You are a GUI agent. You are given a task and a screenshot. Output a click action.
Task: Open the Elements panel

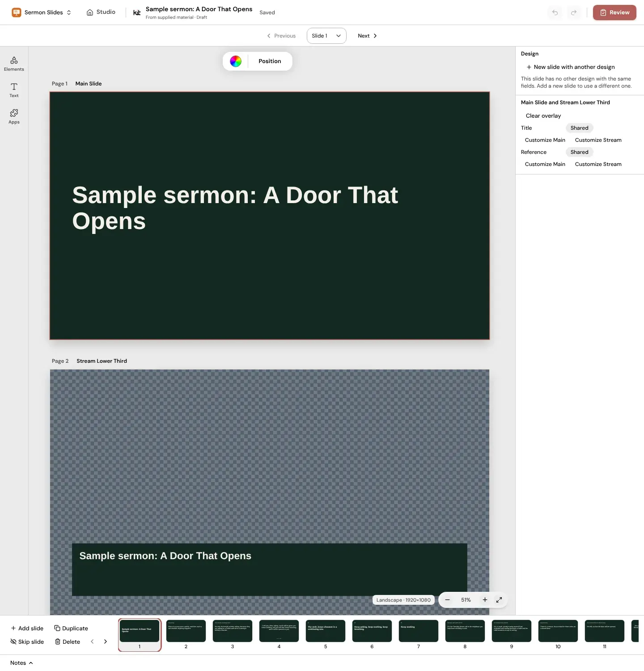click(14, 64)
